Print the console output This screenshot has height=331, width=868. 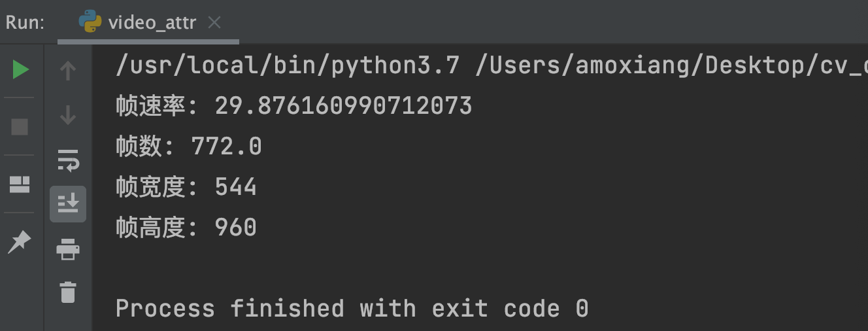click(x=68, y=249)
